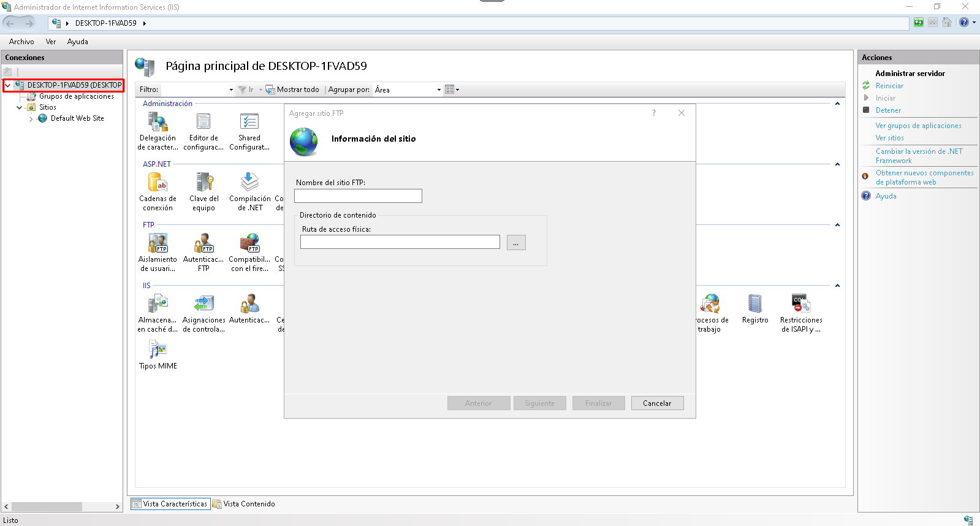980x526 pixels.
Task: Click the Nombre del sitio FTP field
Action: point(358,196)
